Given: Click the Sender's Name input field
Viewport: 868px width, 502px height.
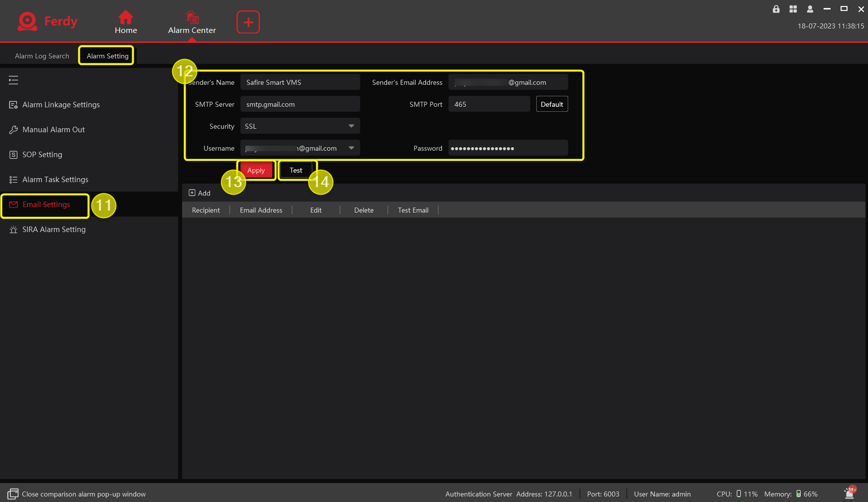Looking at the screenshot, I should click(300, 82).
